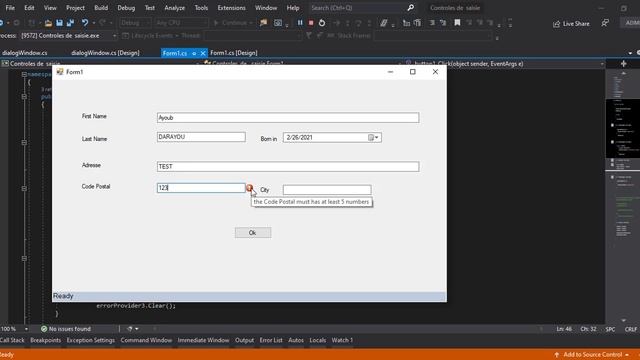The image size is (640, 360).
Task: Click the search magnifier icon
Action: [411, 8]
